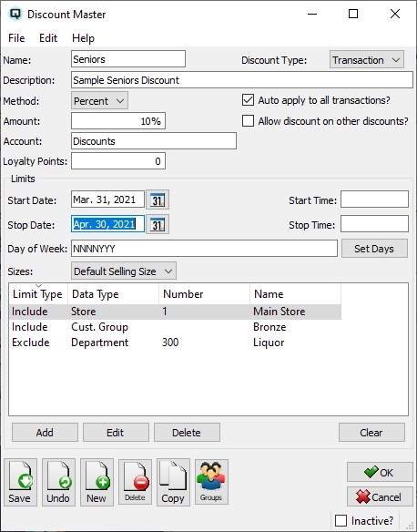The width and height of the screenshot is (417, 532).
Task: Select the Exclude Department Liquor row
Action: (175, 343)
